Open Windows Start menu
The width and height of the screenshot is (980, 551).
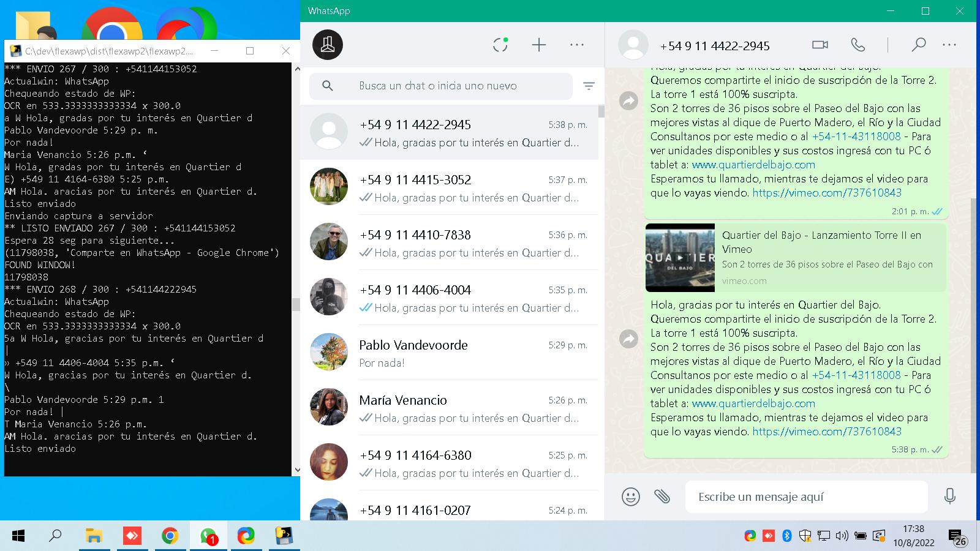18,536
